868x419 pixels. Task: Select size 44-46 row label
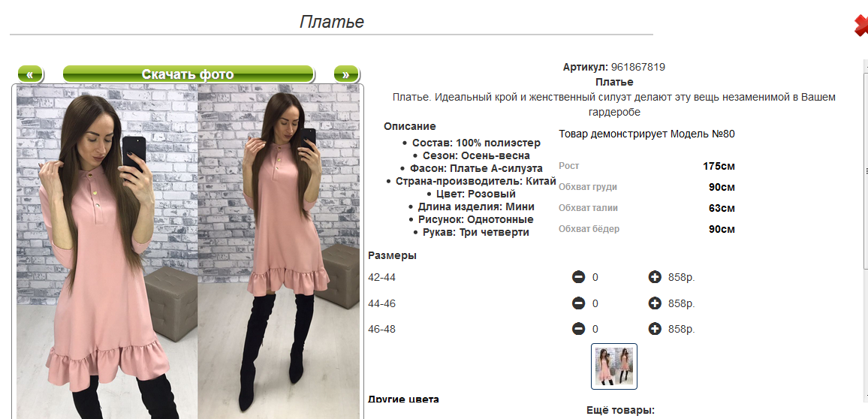[382, 303]
